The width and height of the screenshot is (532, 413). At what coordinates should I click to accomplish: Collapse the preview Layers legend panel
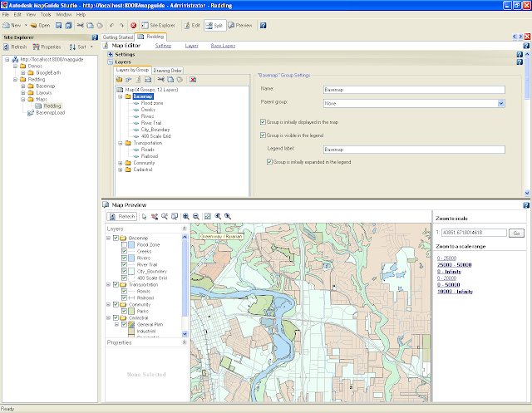point(185,229)
